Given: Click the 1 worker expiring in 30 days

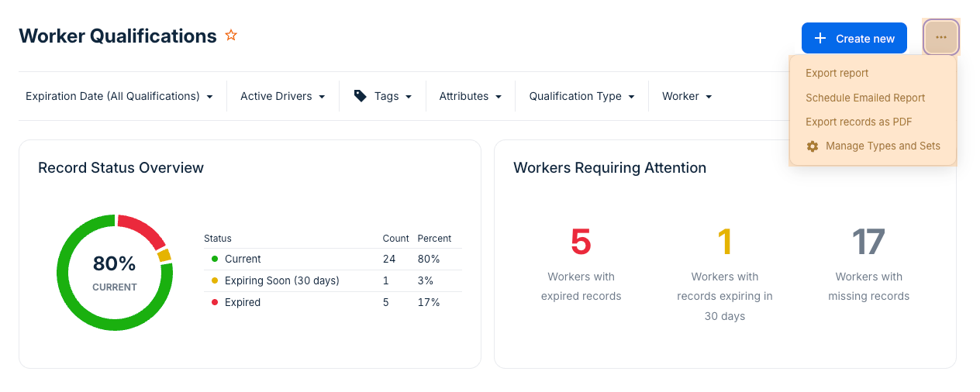Looking at the screenshot, I should tap(724, 242).
